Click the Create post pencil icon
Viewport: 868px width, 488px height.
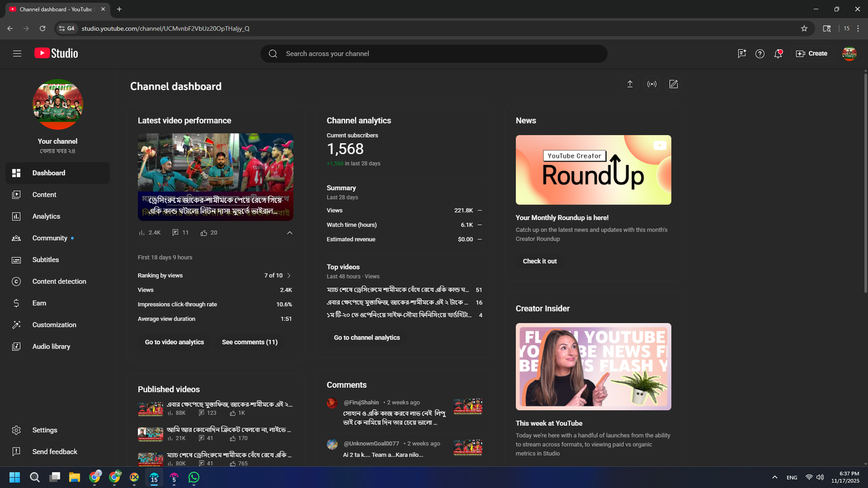(673, 84)
